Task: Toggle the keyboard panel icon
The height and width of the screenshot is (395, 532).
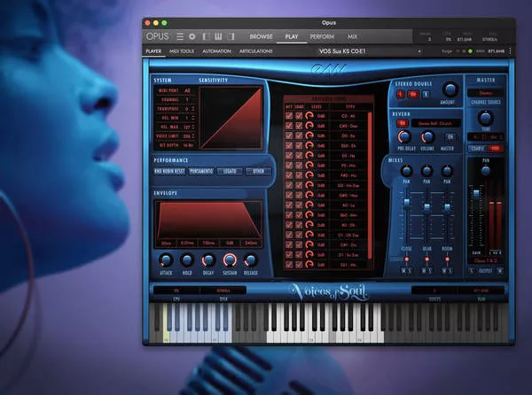Action: 218,36
